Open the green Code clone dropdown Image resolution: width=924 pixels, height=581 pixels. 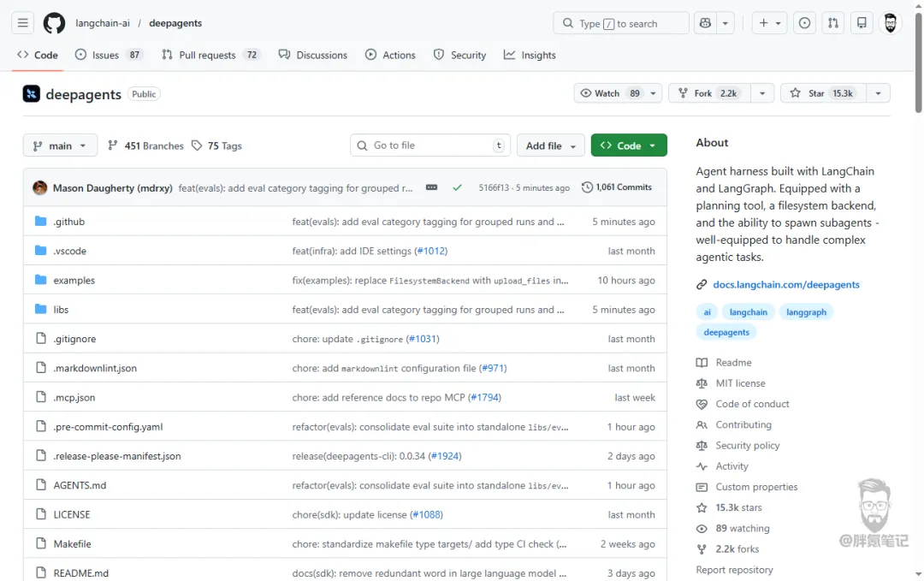coord(629,145)
